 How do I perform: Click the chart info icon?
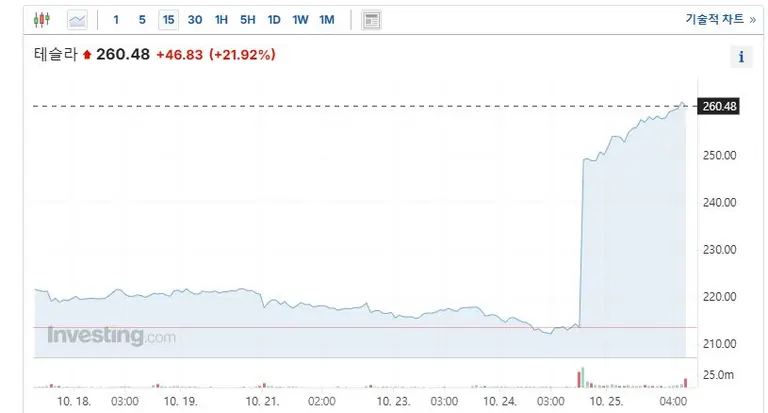[741, 57]
